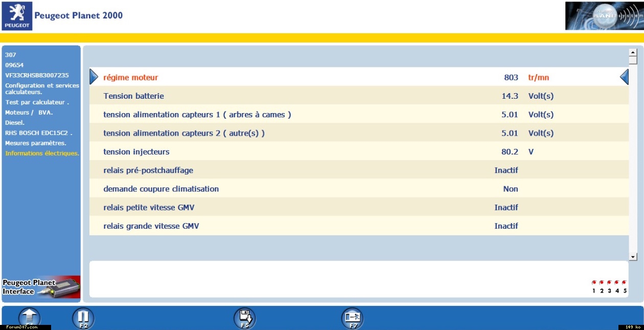The height and width of the screenshot is (330, 644).
Task: Click the tr/mn unit label
Action: pos(539,78)
